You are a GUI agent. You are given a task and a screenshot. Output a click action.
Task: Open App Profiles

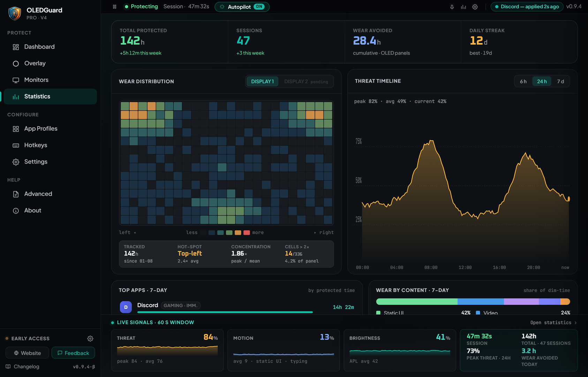coord(50,128)
